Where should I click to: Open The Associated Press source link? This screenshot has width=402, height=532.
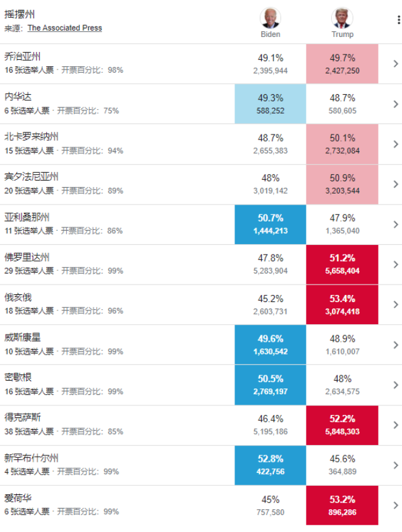pos(65,28)
